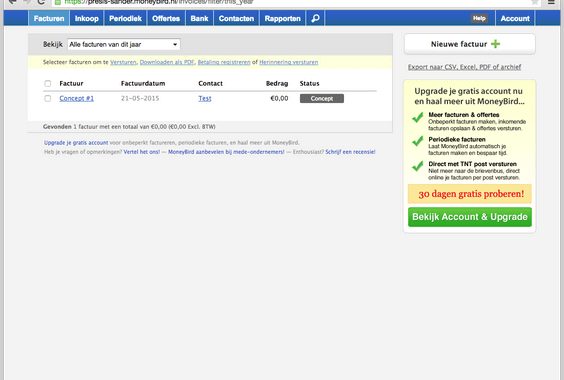
Task: Click the Betaling registreren link
Action: point(224,62)
